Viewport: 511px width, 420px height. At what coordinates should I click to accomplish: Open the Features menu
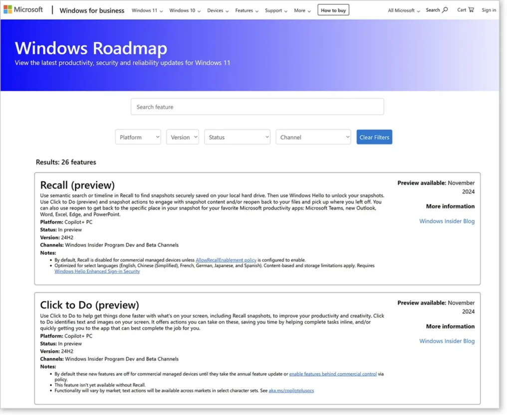point(247,10)
